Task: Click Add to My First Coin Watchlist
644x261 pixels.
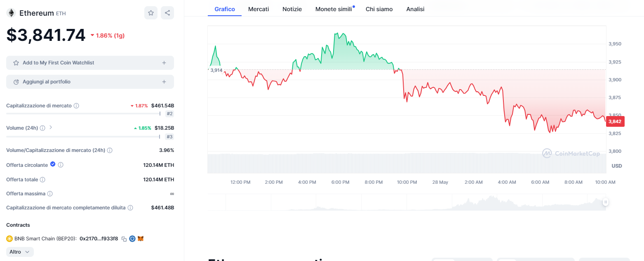Action: [59, 63]
